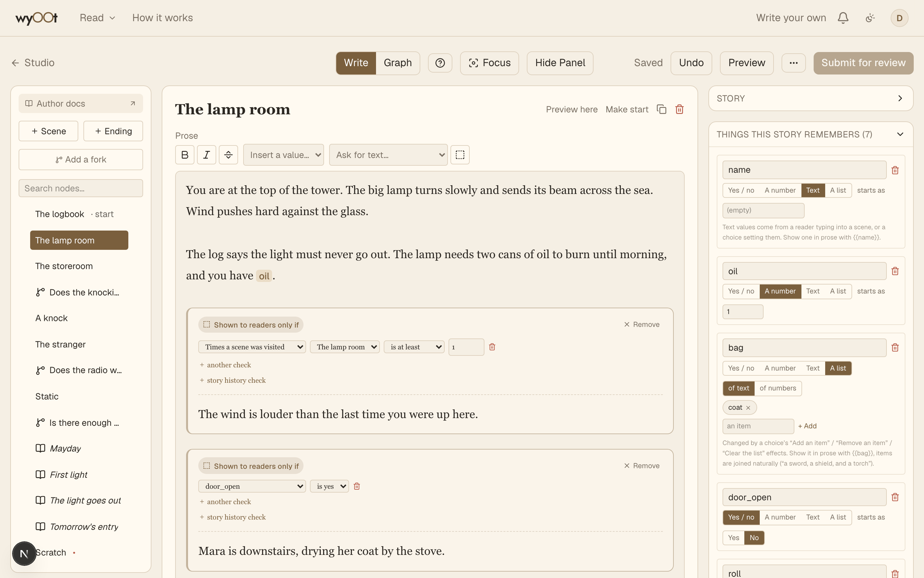Duplicate The lamp room scene
The width and height of the screenshot is (924, 578).
click(x=661, y=109)
